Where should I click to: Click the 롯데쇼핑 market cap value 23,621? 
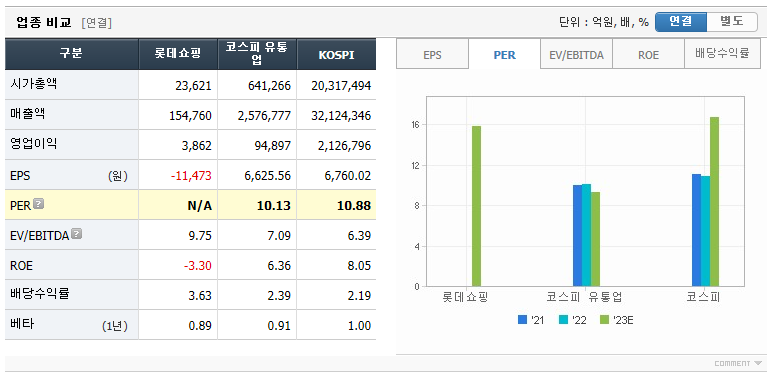tap(193, 86)
